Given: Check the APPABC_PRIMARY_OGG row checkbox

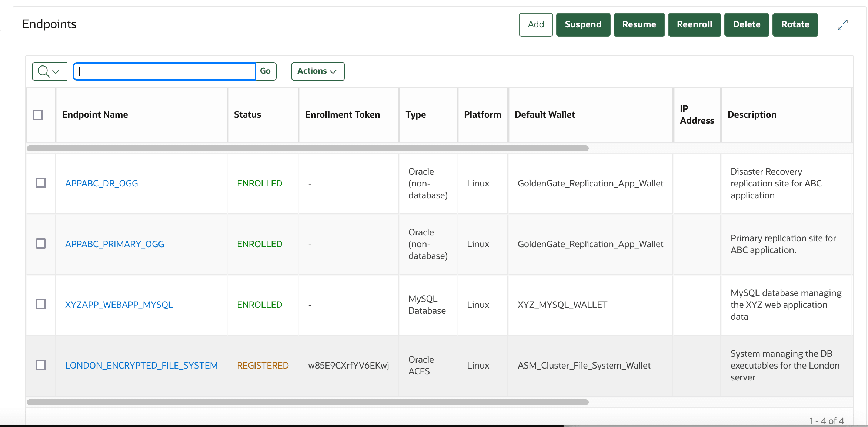Looking at the screenshot, I should click(41, 243).
